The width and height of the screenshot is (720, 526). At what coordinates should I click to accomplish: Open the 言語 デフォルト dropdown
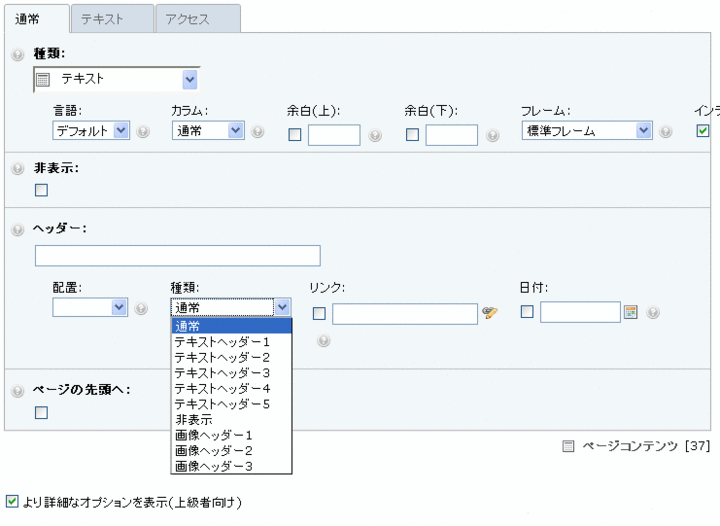[91, 130]
